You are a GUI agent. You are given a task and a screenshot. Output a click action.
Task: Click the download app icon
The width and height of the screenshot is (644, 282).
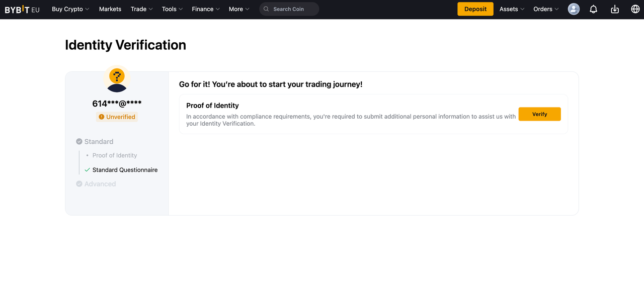pyautogui.click(x=614, y=9)
